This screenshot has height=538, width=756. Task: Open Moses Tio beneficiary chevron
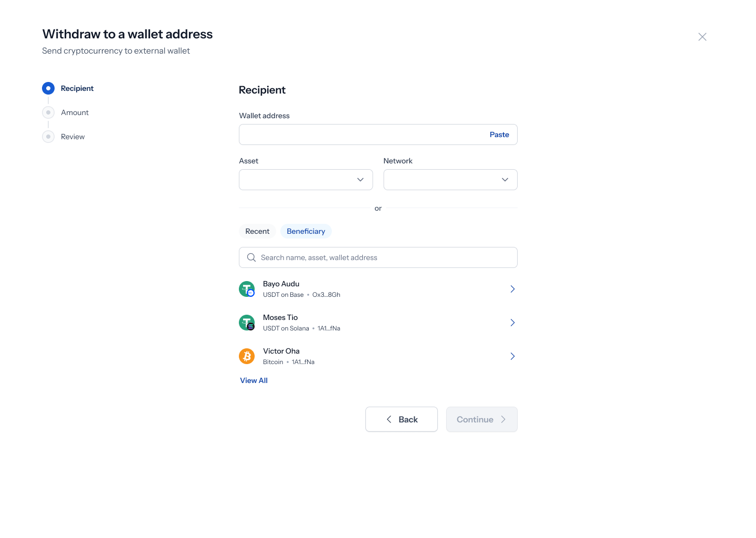coord(512,323)
